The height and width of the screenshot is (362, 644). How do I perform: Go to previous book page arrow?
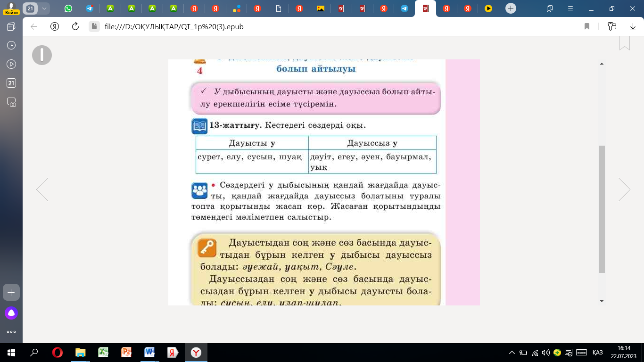(42, 189)
